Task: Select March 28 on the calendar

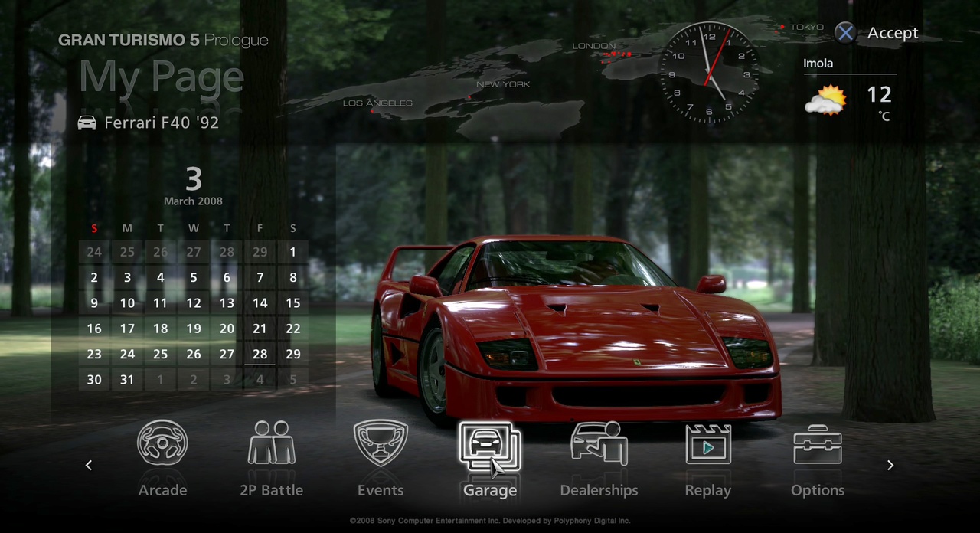Action: click(x=260, y=354)
